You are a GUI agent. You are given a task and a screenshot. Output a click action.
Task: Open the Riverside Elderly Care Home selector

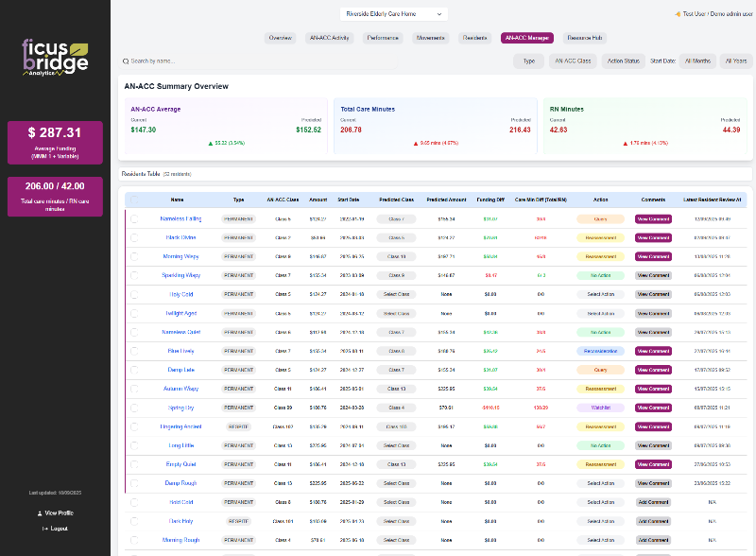[x=395, y=13]
